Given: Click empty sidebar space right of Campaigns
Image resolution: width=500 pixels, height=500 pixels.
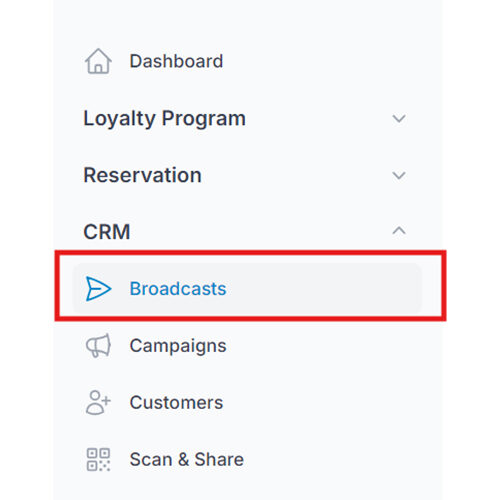Looking at the screenshot, I should click(x=333, y=346).
